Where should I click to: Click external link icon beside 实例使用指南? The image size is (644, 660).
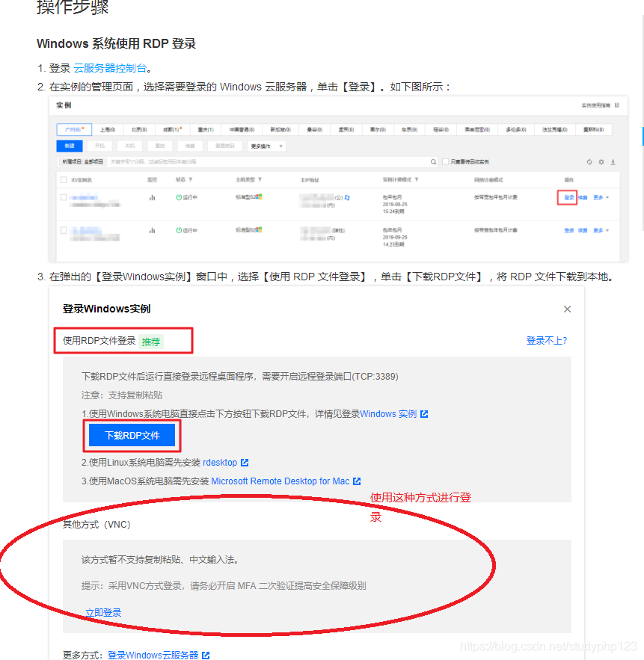[x=616, y=105]
